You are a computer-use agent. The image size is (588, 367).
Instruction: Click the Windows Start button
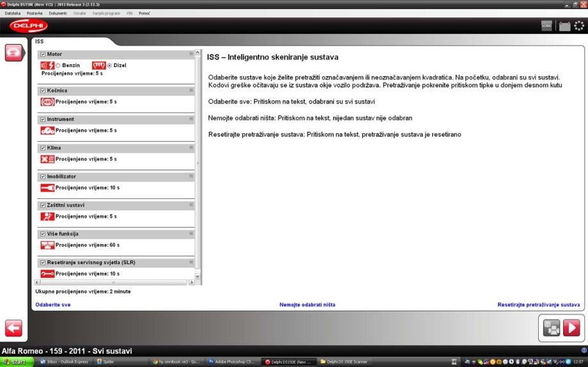click(x=17, y=362)
